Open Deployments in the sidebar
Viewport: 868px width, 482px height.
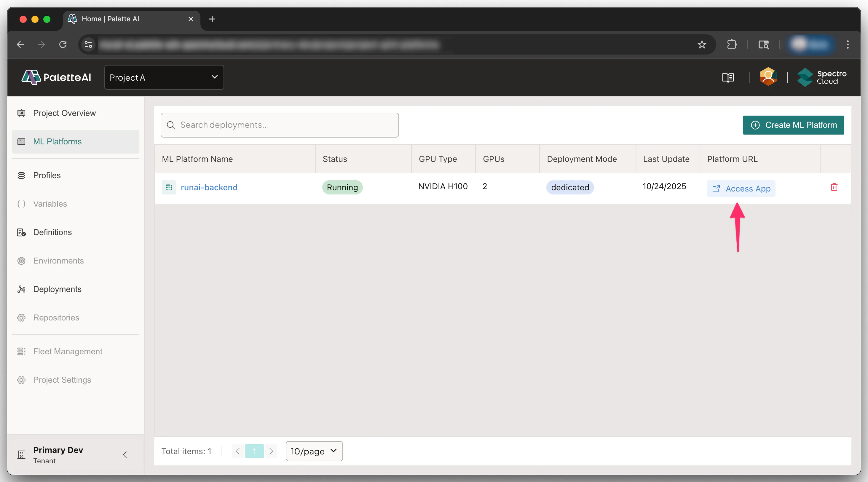[x=57, y=289]
